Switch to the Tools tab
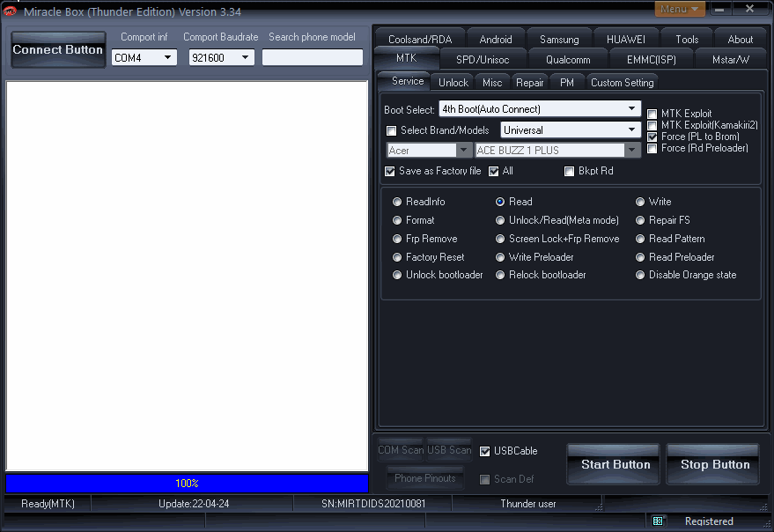 687,39
